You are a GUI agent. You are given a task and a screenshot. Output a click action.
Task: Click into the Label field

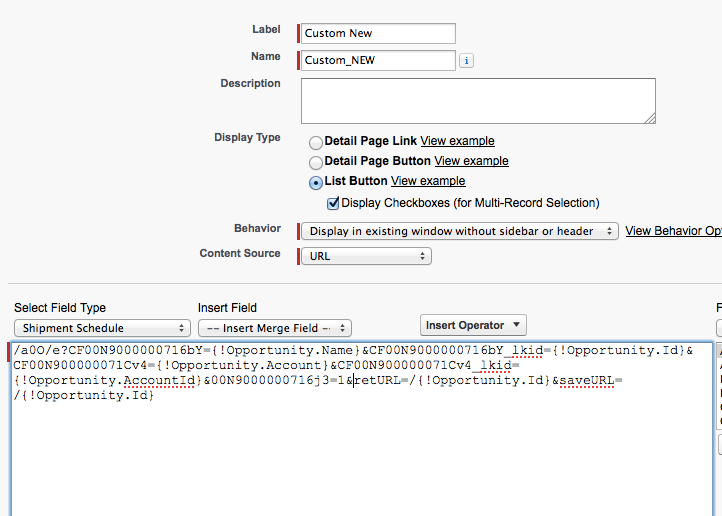point(377,33)
